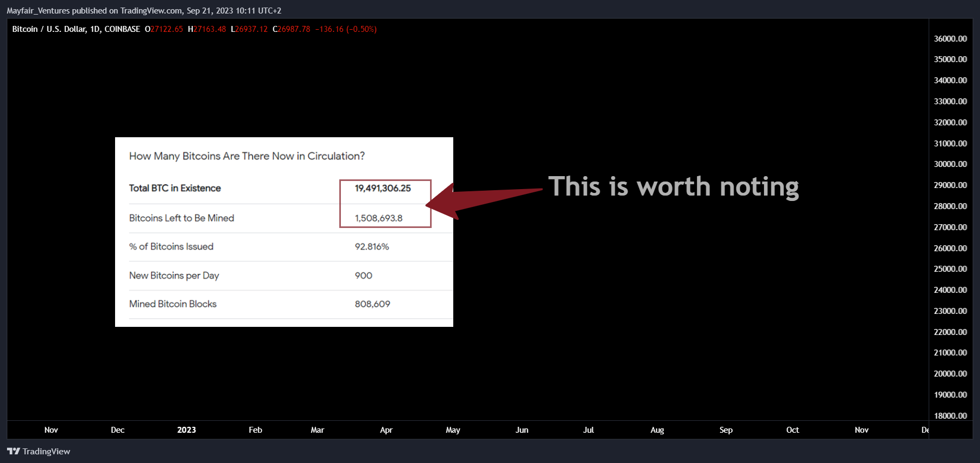This screenshot has height=463, width=980.
Task: Click the "This is worth noting" annotation text
Action: tap(674, 187)
